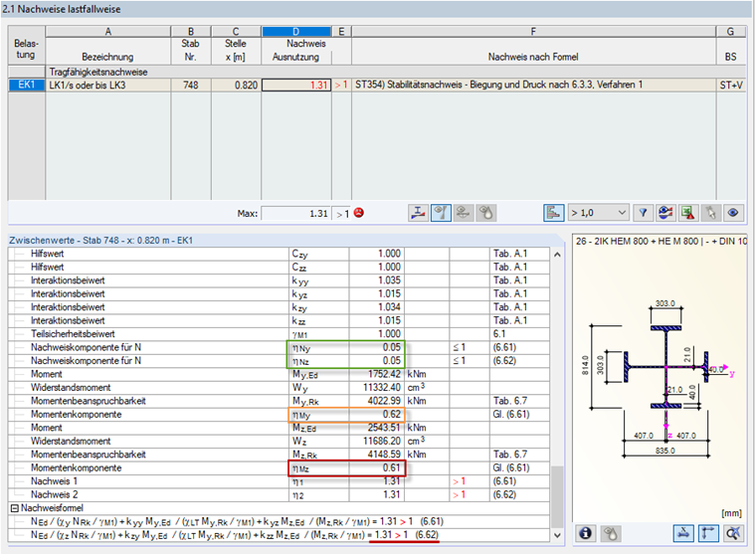Select highlighted column header D

coord(296,32)
